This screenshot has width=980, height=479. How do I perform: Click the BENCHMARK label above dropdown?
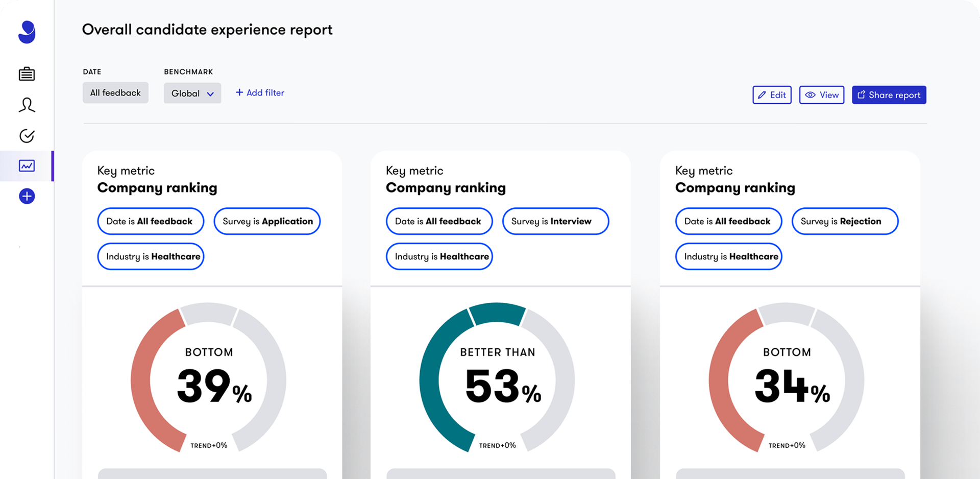click(x=188, y=71)
